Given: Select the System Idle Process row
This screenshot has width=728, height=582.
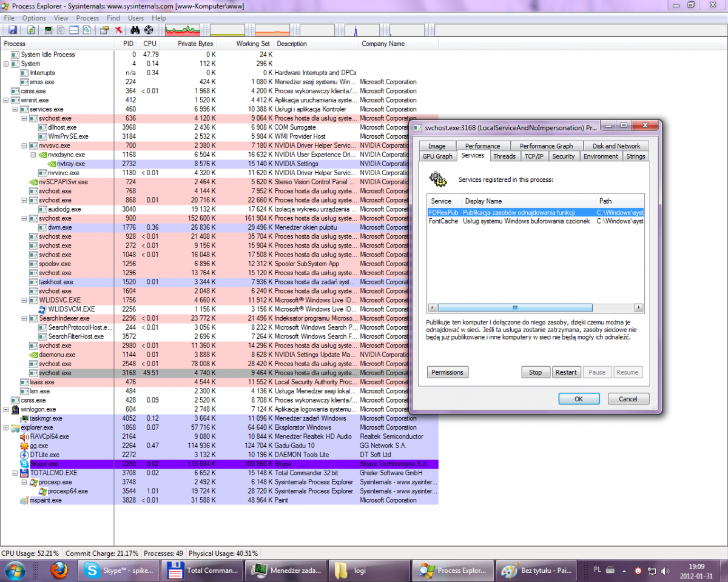Looking at the screenshot, I should [x=218, y=55].
